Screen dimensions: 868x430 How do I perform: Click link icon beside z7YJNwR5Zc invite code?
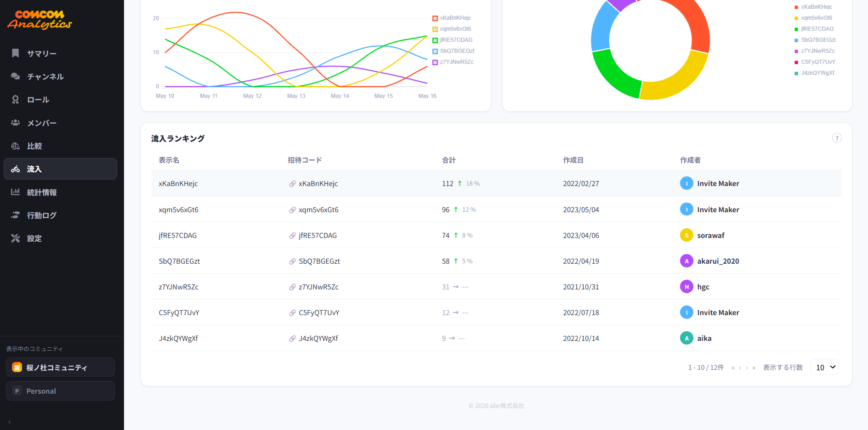(292, 287)
